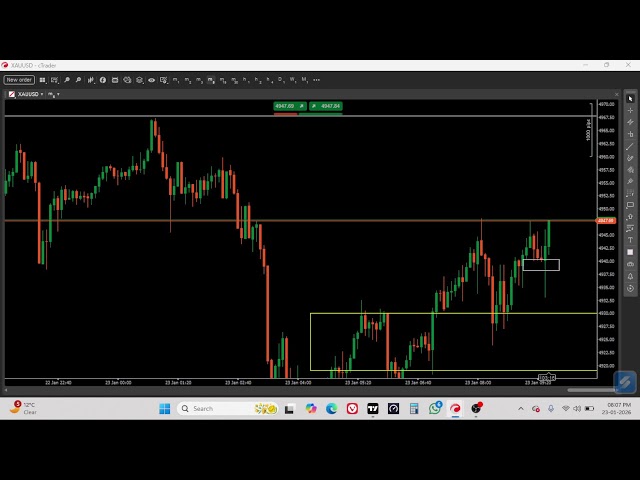Switch to h4 timeframe
Image resolution: width=640 pixels, height=480 pixels.
click(270, 80)
